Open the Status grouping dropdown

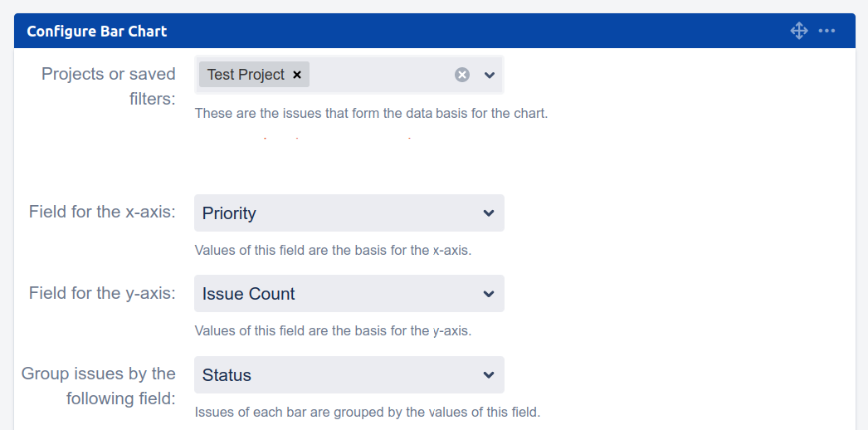349,375
